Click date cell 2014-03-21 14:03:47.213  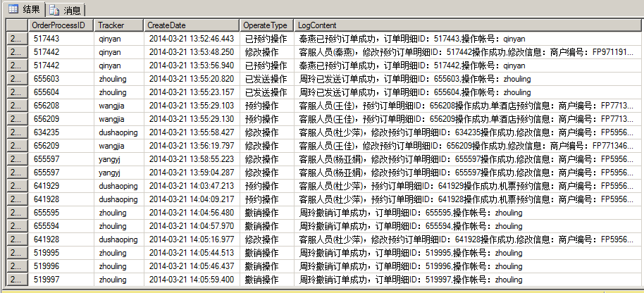pyautogui.click(x=192, y=186)
